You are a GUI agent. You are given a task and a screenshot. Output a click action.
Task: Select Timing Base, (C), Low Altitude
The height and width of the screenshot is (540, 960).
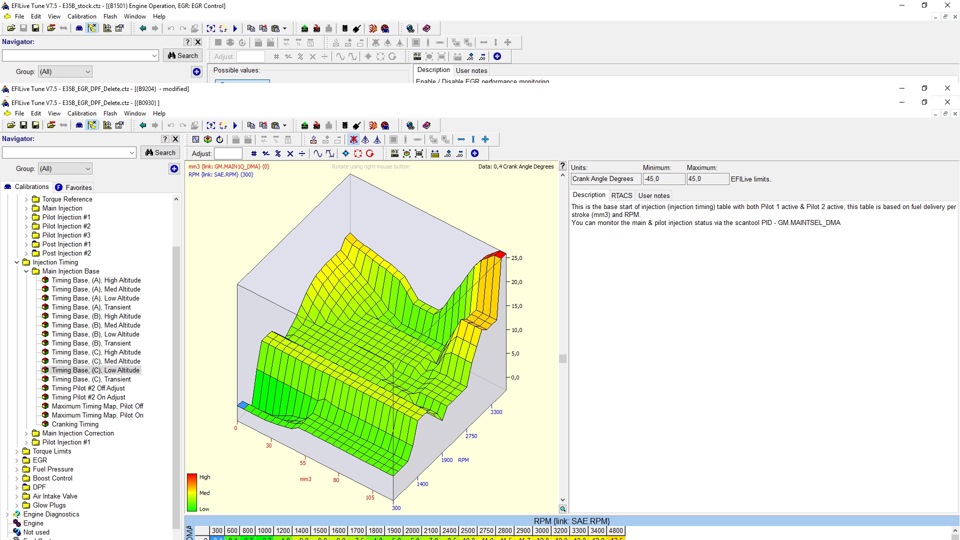click(96, 370)
